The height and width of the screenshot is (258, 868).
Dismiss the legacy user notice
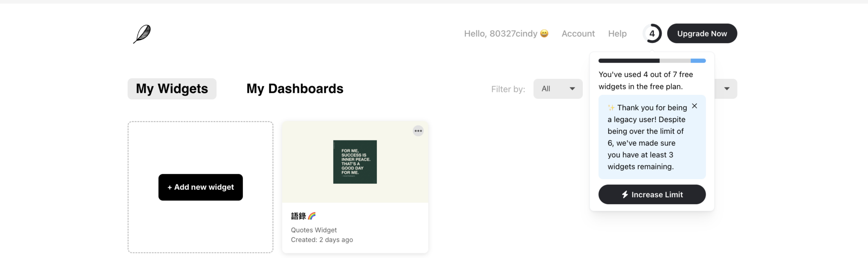[x=694, y=106]
